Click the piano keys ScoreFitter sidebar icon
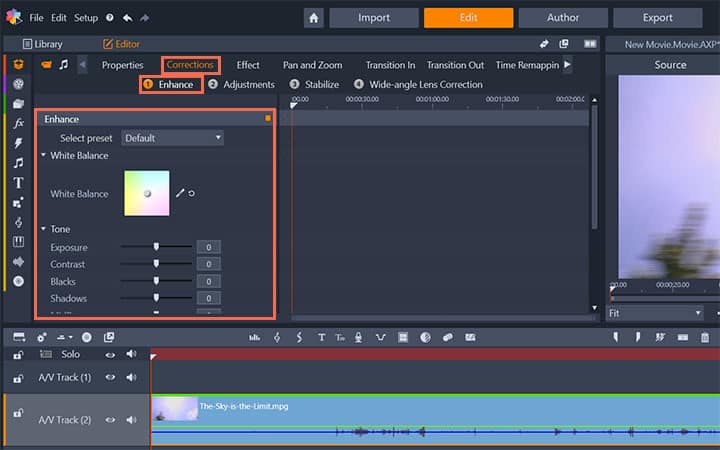Screen dimensions: 720x450 point(18,242)
